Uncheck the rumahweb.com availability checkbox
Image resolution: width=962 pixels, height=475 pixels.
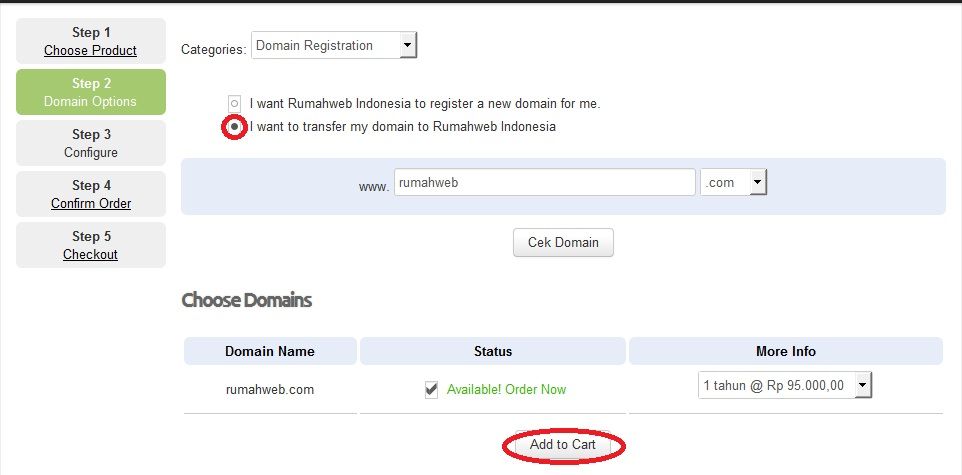pyautogui.click(x=431, y=390)
